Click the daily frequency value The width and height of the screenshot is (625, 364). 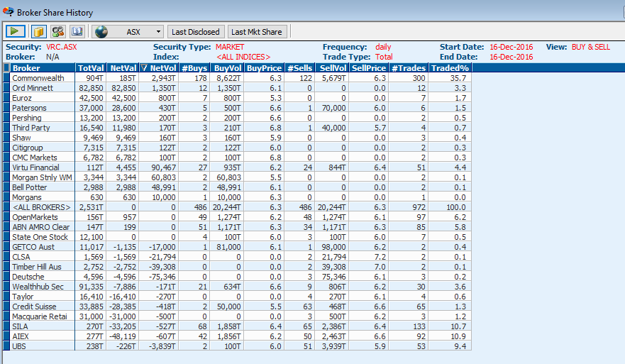tap(383, 47)
